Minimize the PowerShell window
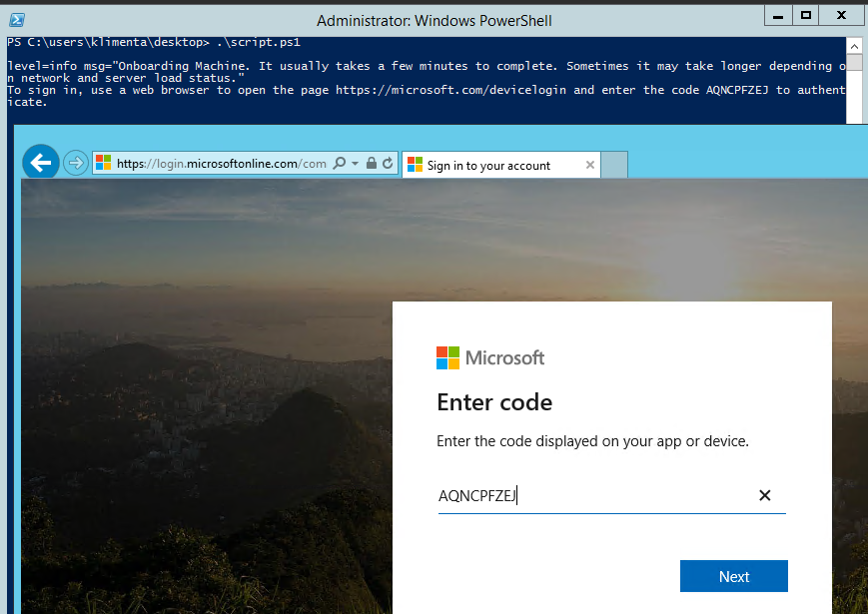 click(778, 16)
